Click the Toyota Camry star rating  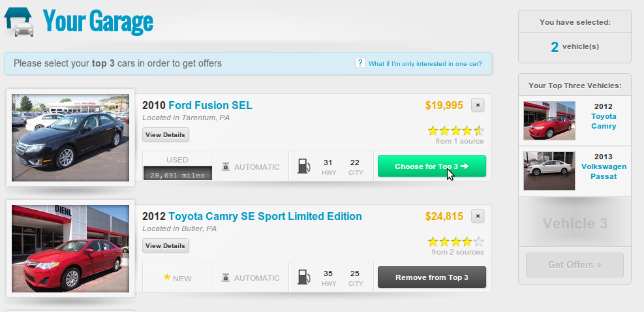[x=456, y=242]
